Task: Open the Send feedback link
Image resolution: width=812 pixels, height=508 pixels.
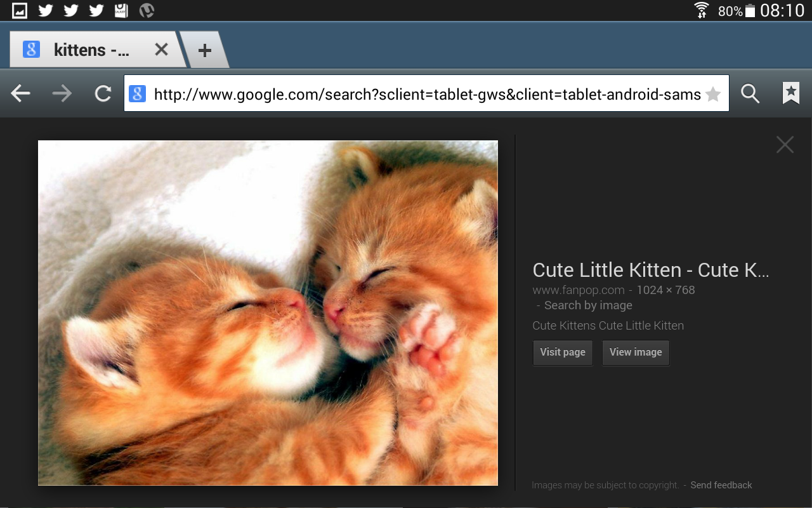Action: pos(721,485)
